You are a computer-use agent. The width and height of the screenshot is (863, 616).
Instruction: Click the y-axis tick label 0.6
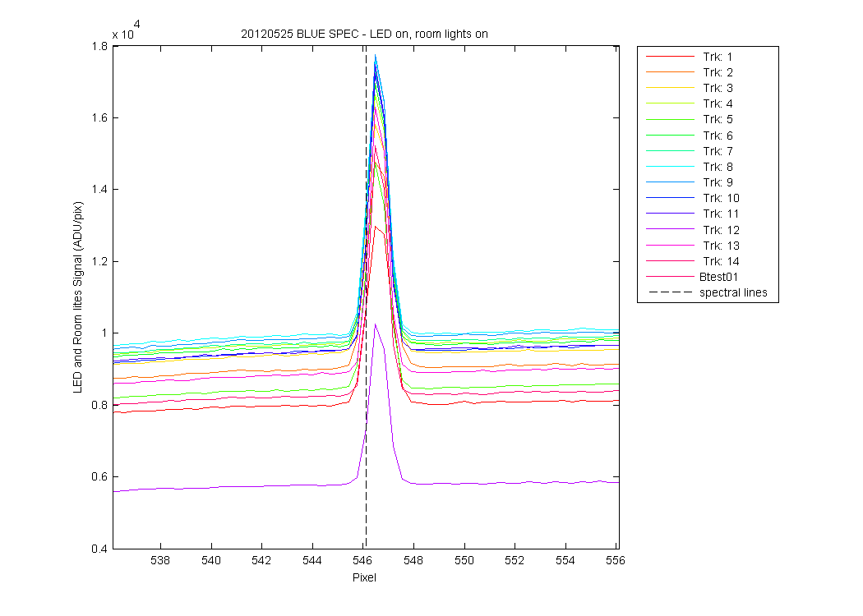(100, 477)
